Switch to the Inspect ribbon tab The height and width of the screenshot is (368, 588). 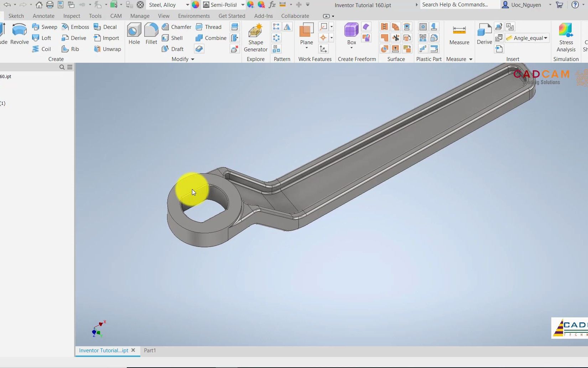[x=71, y=16]
